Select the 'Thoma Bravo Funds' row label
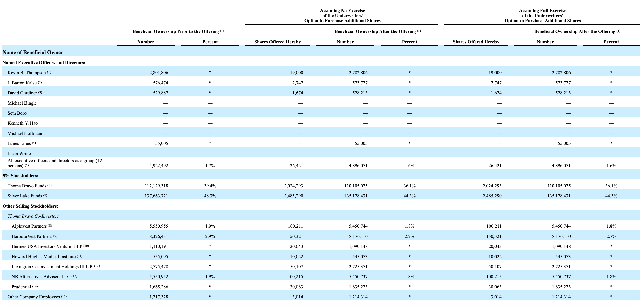 (x=27, y=186)
